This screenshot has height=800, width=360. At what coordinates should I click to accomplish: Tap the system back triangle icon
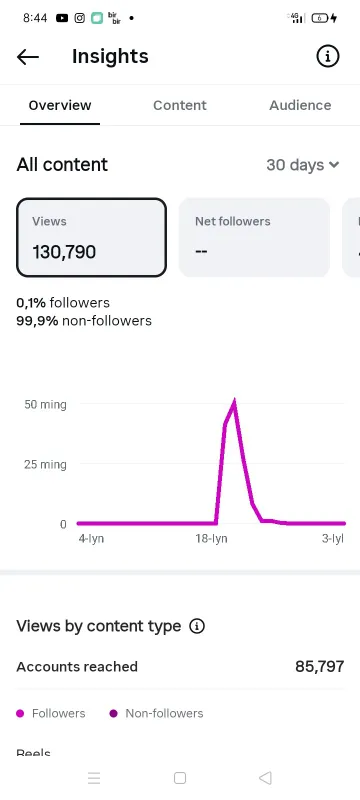(x=265, y=778)
